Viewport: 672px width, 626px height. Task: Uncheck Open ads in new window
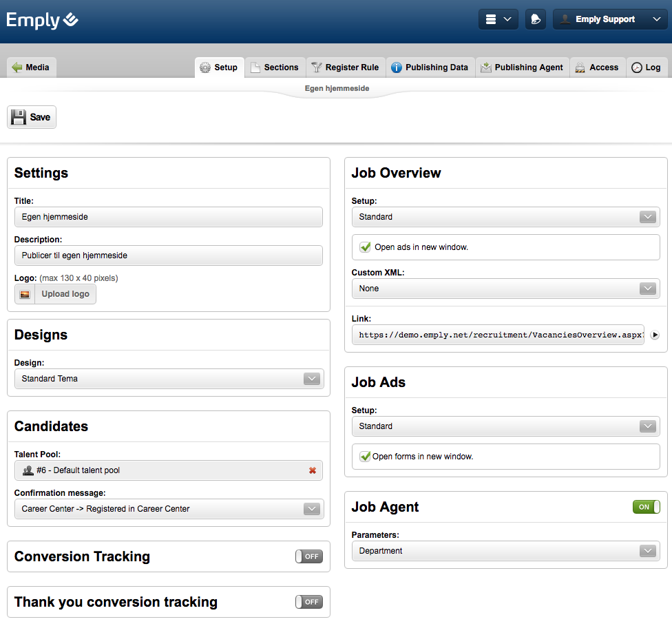click(366, 247)
